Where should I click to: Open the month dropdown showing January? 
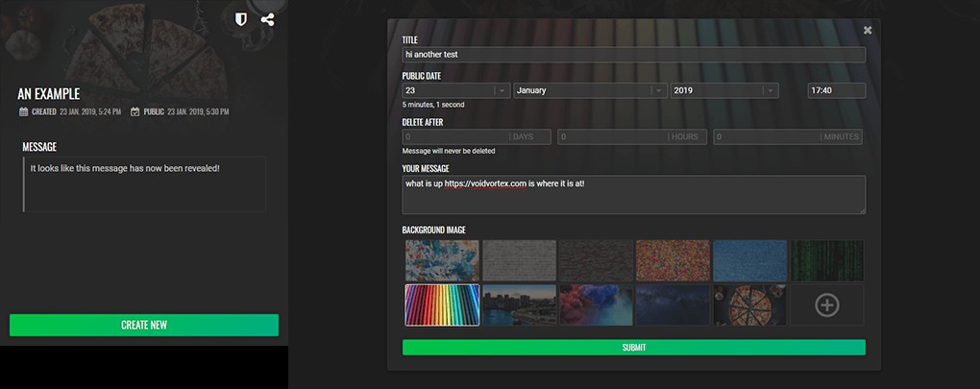590,90
